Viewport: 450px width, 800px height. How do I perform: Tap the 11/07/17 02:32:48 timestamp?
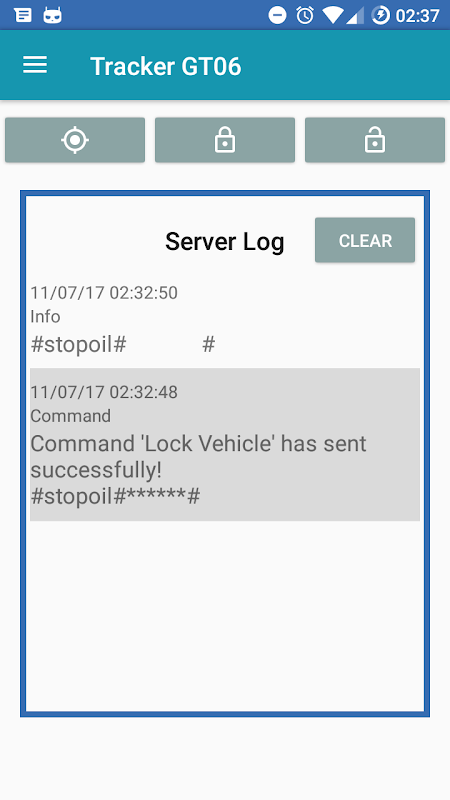tap(104, 392)
